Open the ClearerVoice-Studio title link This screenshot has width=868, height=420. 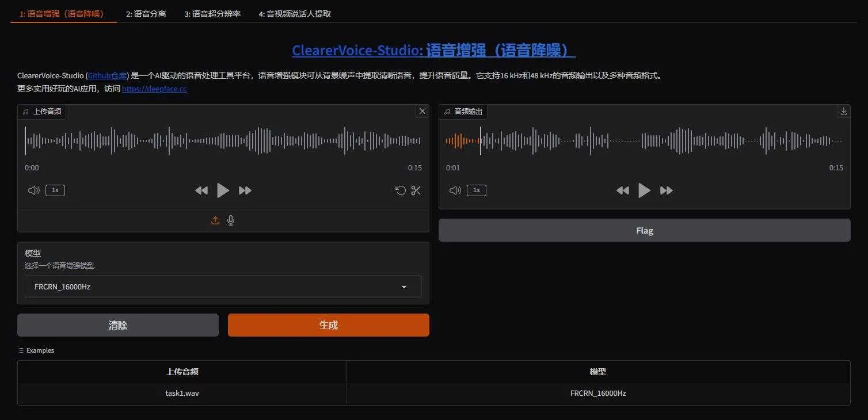pos(434,51)
